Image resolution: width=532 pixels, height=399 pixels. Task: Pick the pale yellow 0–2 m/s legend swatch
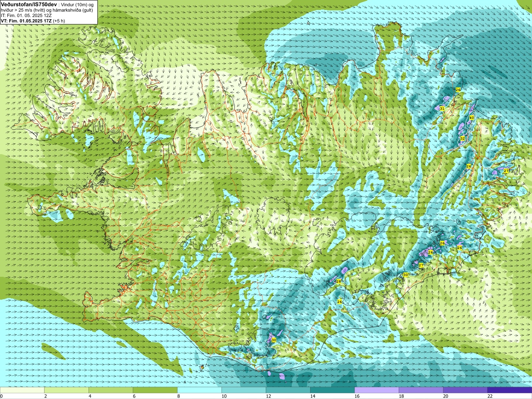[22, 390]
